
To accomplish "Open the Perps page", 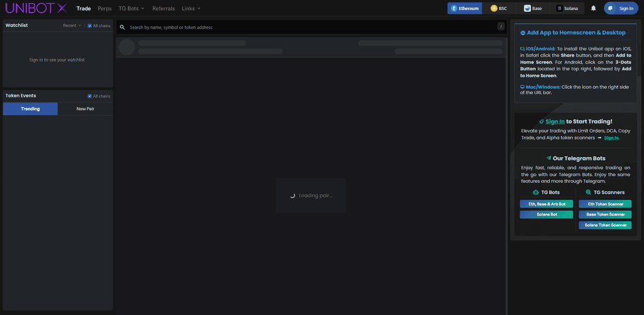I will (105, 8).
